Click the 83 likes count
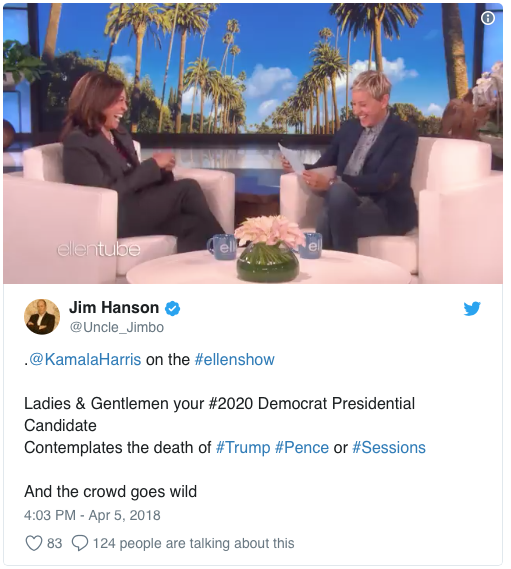The image size is (511, 569). (54, 543)
